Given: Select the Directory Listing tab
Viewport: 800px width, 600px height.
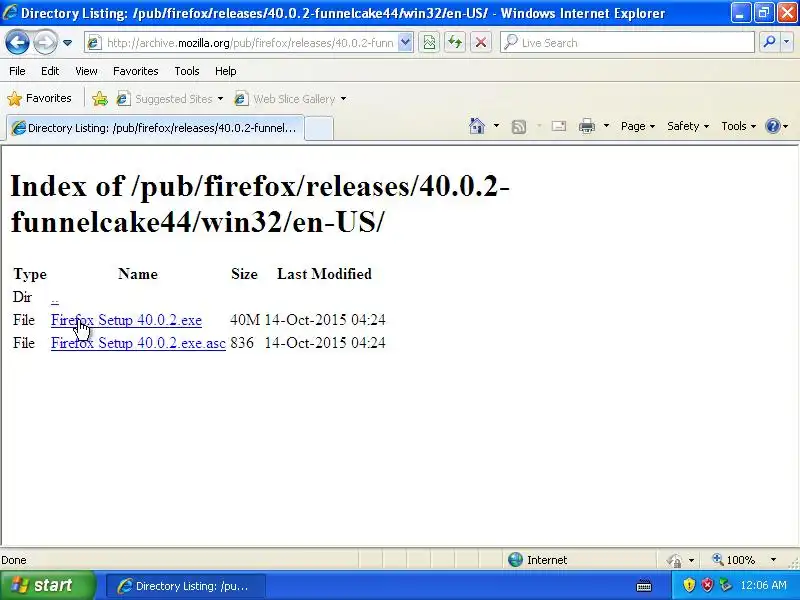Looking at the screenshot, I should pos(155,128).
